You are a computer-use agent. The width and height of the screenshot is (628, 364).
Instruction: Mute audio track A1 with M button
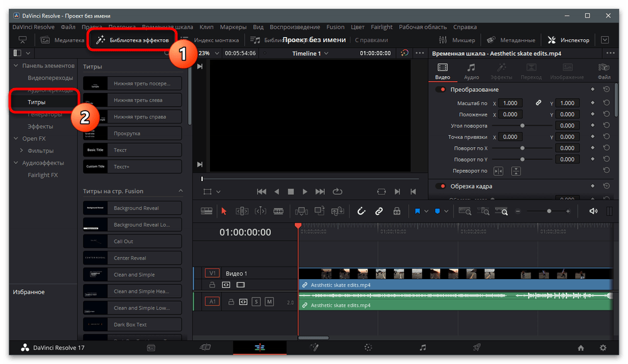269,302
